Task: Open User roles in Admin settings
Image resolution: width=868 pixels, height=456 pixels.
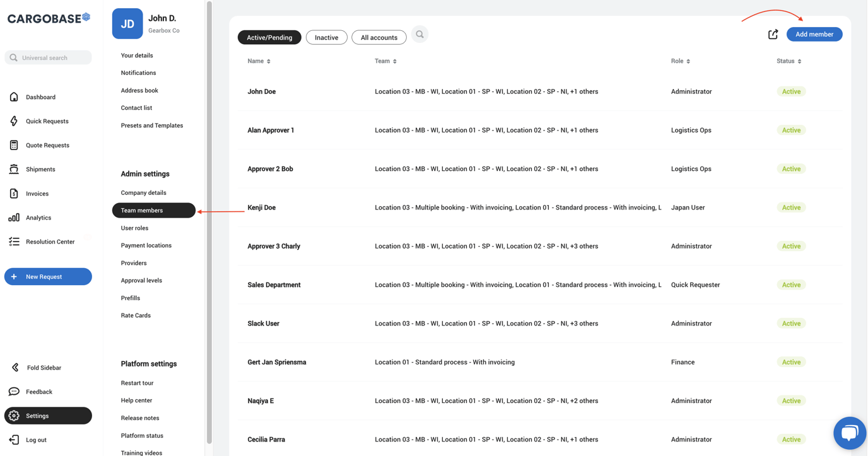Action: 134,228
